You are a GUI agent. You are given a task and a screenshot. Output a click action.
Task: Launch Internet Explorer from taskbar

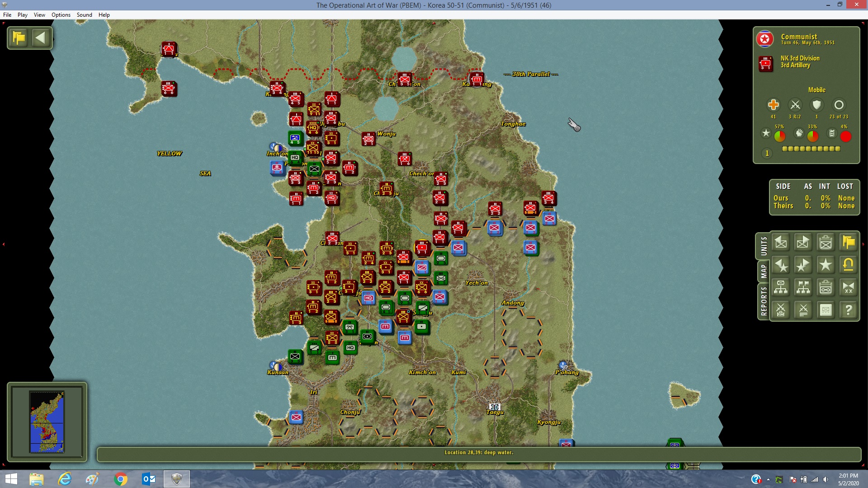(x=65, y=479)
